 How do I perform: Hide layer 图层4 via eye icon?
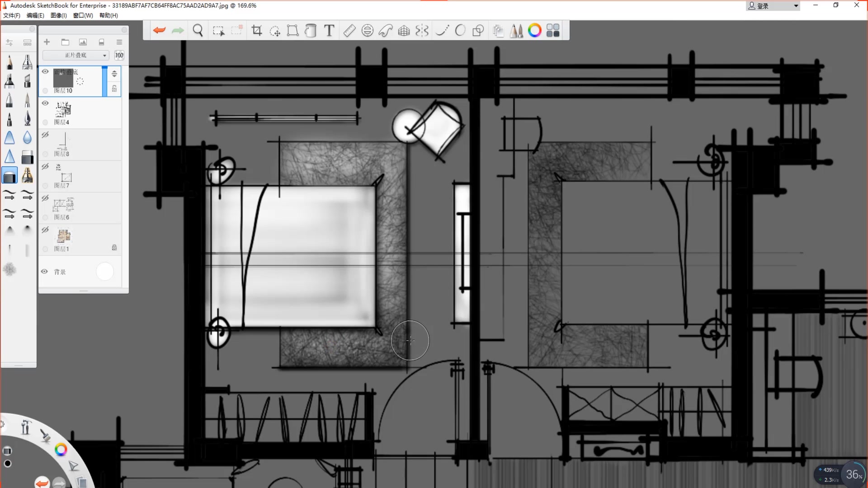pos(45,103)
